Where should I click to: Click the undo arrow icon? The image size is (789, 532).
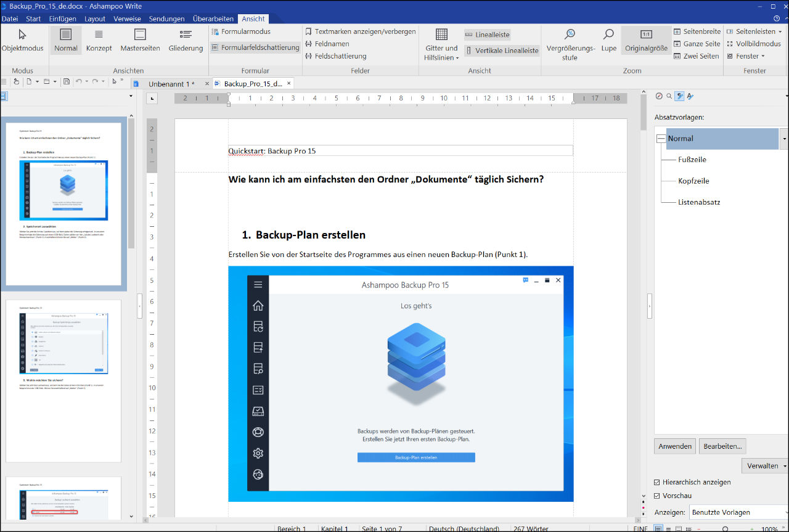[78, 81]
